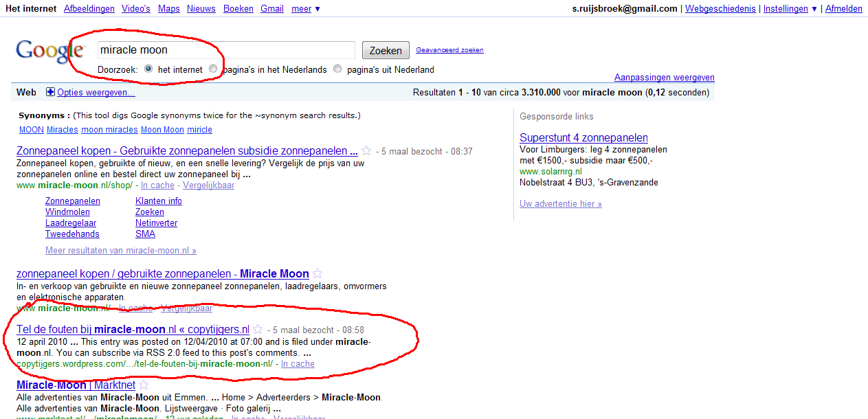868x419 pixels.
Task: Click the MOON synonym link
Action: pyautogui.click(x=32, y=130)
